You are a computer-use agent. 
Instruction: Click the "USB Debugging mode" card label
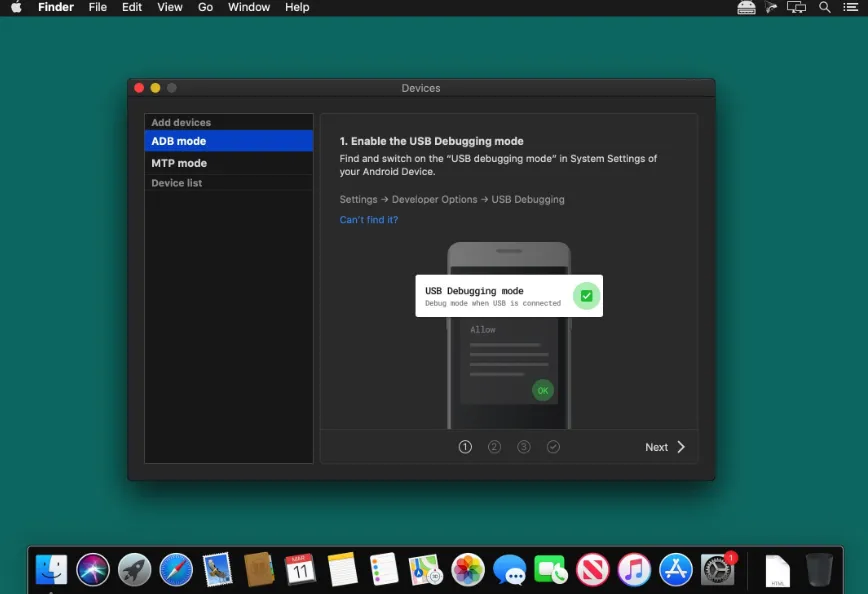pyautogui.click(x=474, y=291)
